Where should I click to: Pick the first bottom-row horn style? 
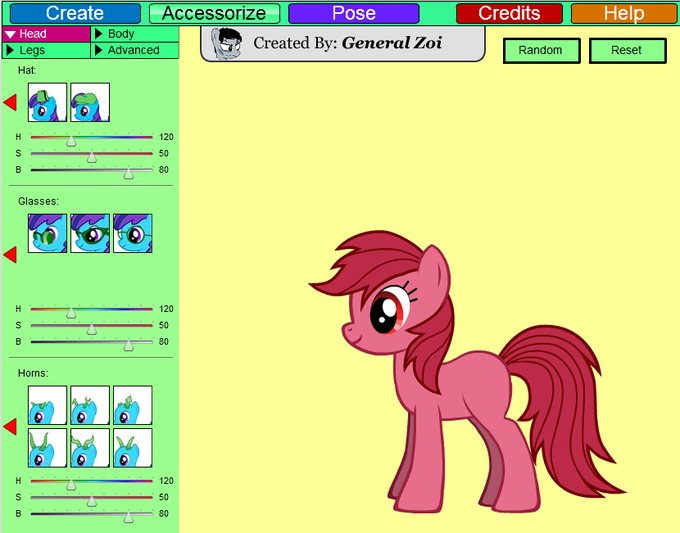(x=47, y=448)
